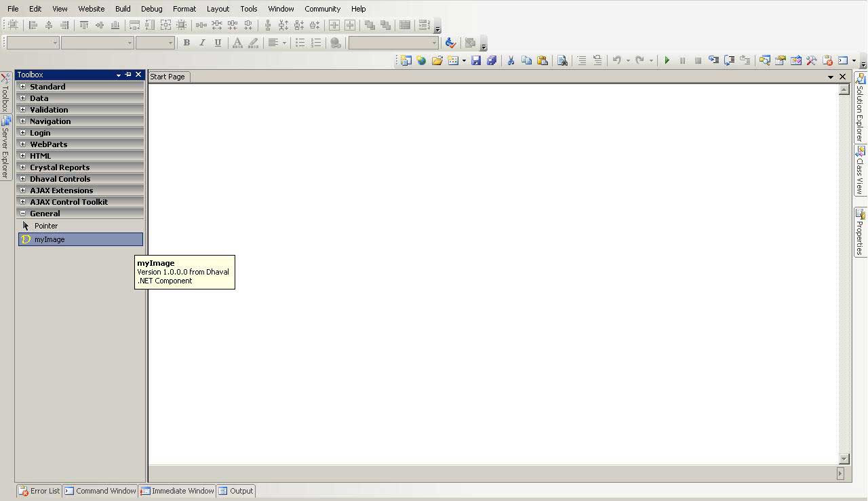The width and height of the screenshot is (868, 501).
Task: Click the Background Color highlighter icon
Action: pos(253,43)
